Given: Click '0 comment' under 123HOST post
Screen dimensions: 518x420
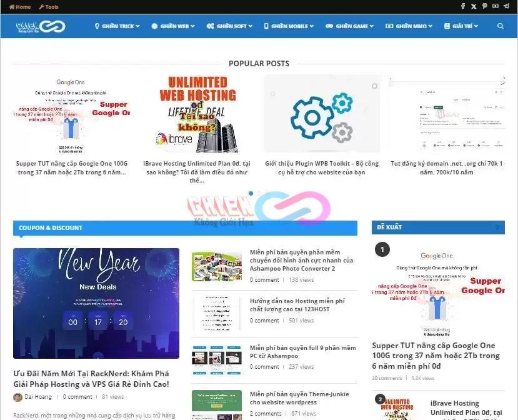Looking at the screenshot, I should tap(264, 321).
